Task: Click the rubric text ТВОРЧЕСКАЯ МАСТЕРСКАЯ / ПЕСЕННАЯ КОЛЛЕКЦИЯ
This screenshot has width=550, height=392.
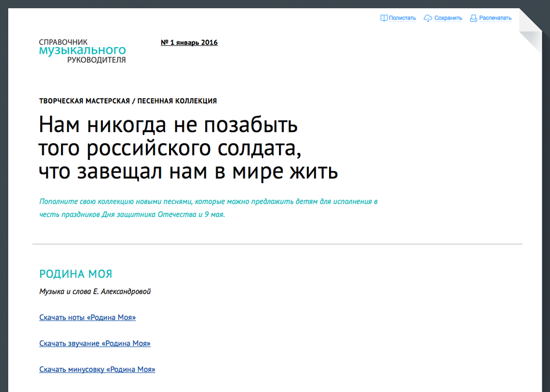Action: 128,101
